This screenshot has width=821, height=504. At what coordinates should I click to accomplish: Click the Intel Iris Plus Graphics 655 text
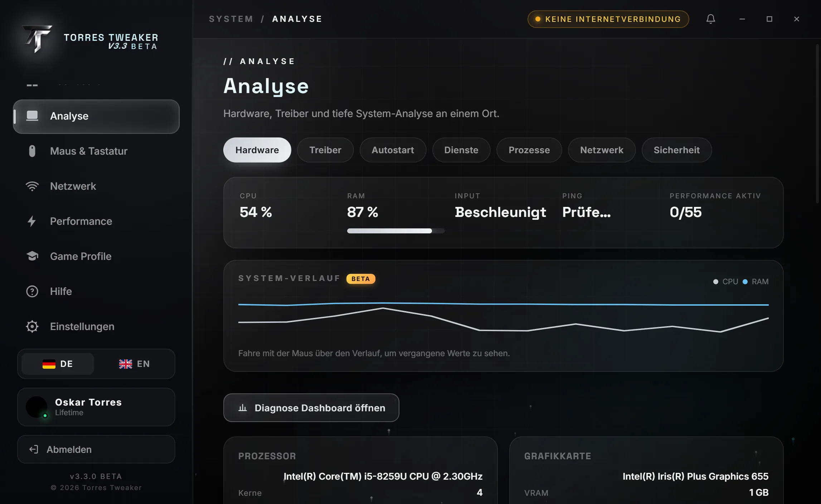click(x=695, y=476)
